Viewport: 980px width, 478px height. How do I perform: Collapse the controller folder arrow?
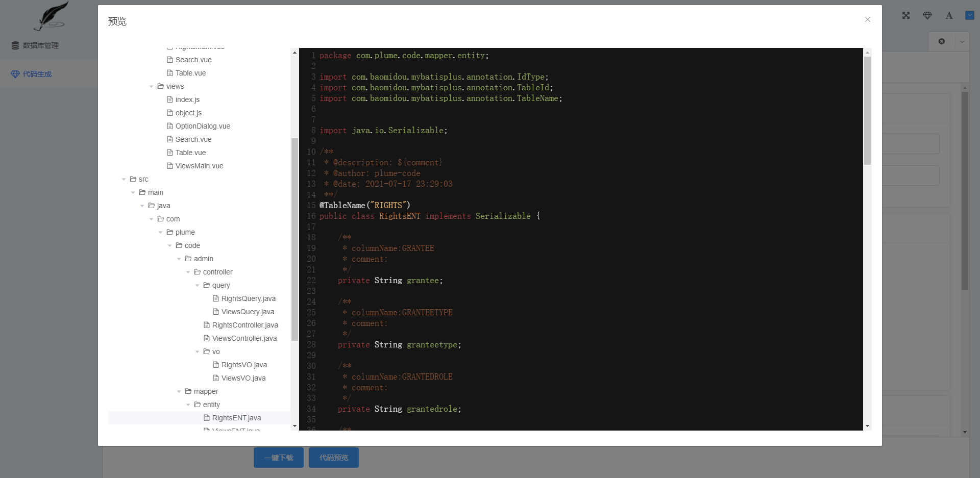point(188,272)
